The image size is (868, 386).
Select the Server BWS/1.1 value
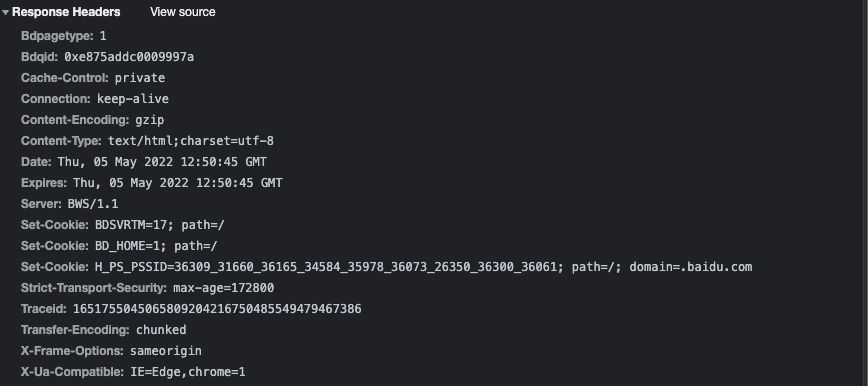tap(93, 204)
